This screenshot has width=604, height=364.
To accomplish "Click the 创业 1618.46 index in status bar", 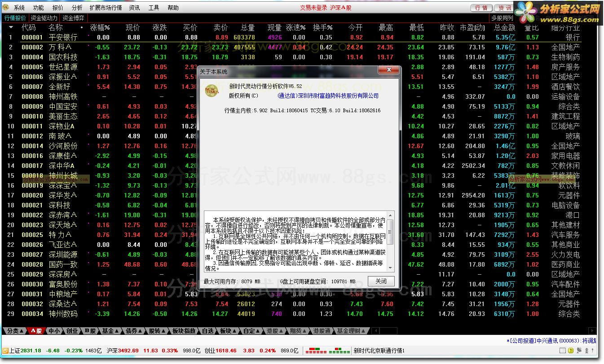I will click(220, 351).
